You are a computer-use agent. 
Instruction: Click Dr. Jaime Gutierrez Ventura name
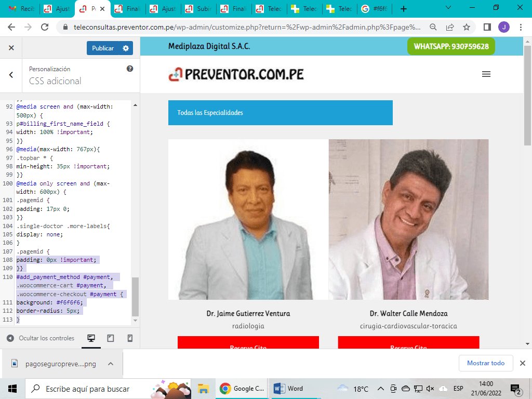coord(248,313)
